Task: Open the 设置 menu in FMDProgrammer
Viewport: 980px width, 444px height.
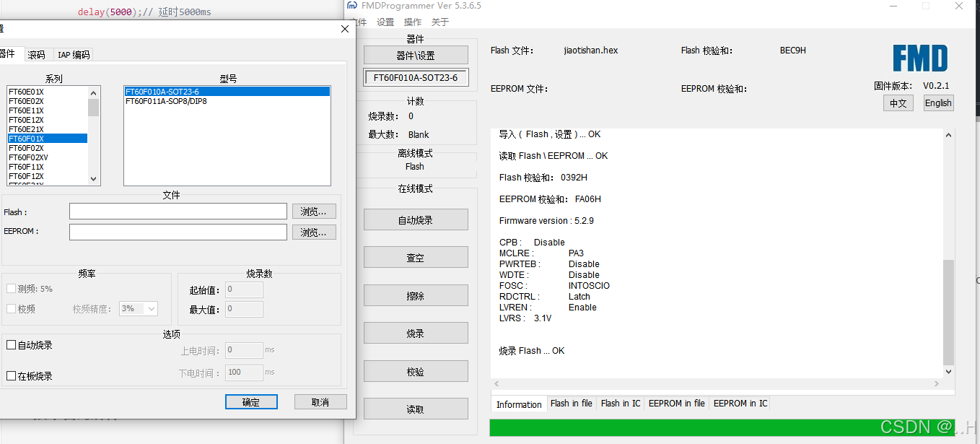Action: pyautogui.click(x=385, y=22)
